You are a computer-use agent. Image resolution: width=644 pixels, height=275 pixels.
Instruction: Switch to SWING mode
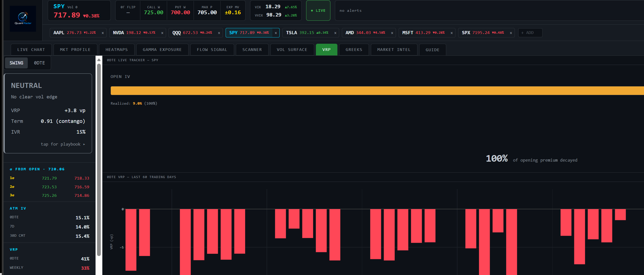coord(17,63)
